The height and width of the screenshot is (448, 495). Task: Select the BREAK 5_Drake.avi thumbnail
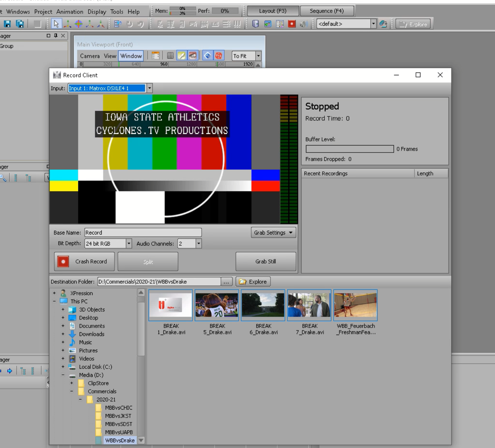tap(217, 305)
